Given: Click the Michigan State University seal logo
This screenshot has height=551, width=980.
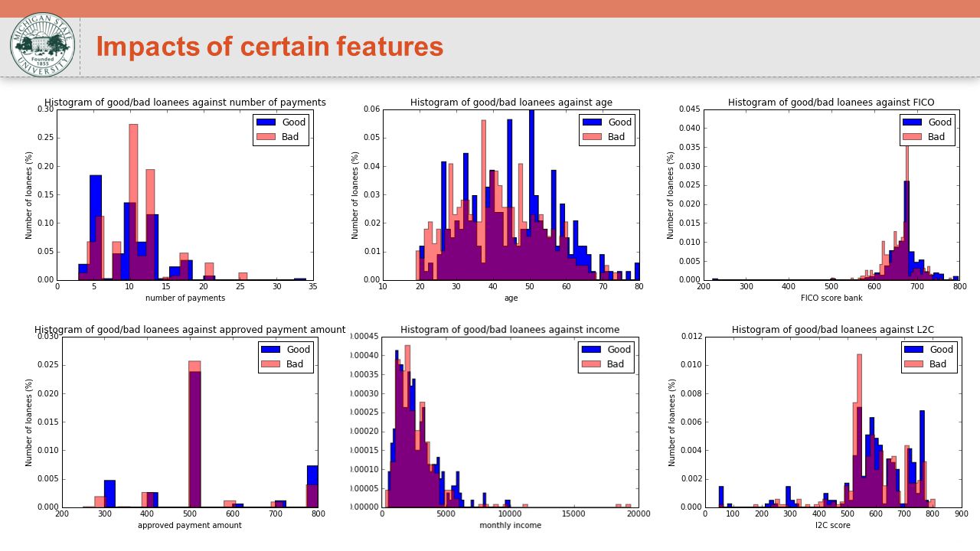Looking at the screenshot, I should tap(42, 44).
